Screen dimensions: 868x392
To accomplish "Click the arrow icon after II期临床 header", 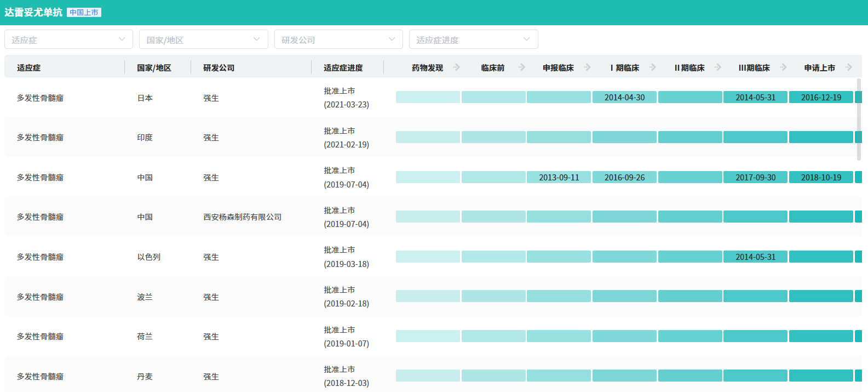I will 718,67.
